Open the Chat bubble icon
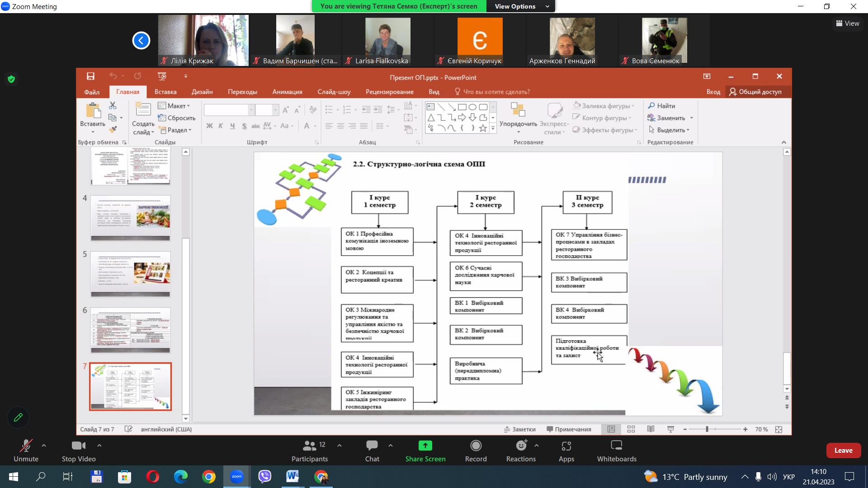Screen dimensions: 868x488 pyautogui.click(x=372, y=446)
